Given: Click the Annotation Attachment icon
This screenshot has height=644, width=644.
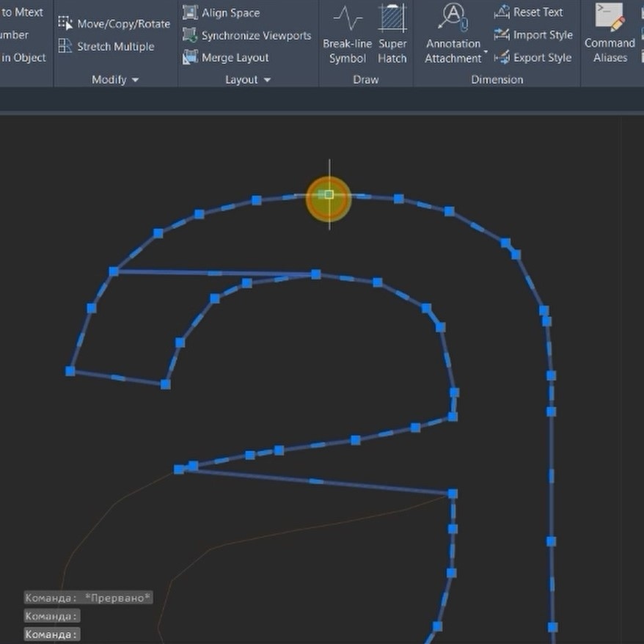Looking at the screenshot, I should point(453,18).
